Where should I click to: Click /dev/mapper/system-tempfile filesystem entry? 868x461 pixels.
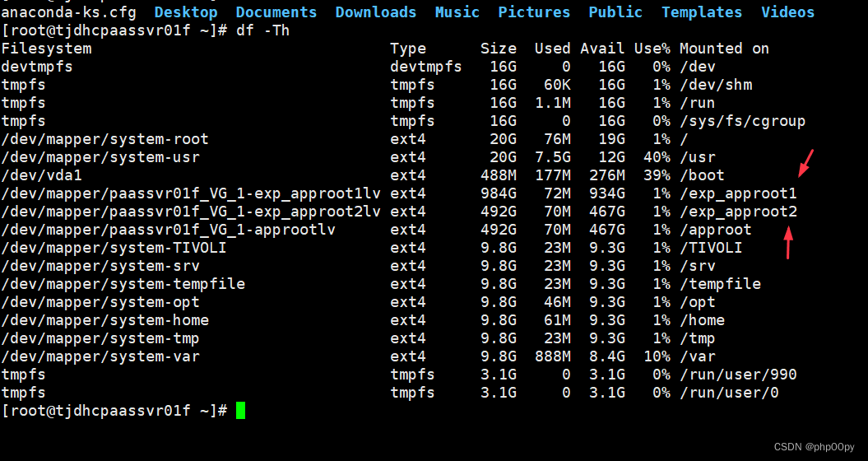(x=123, y=284)
